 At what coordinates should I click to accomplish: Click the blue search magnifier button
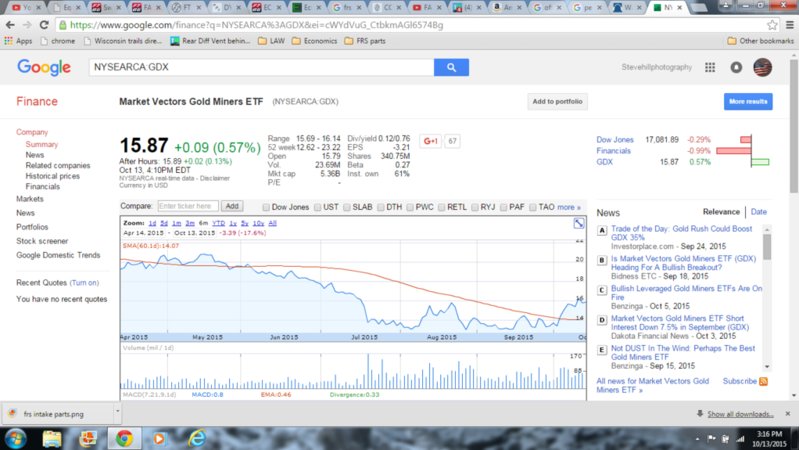[451, 67]
